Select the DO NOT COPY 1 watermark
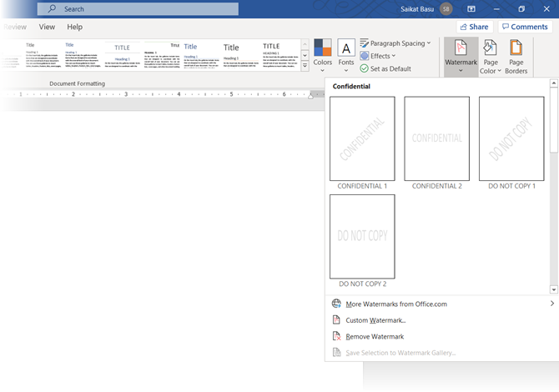 pos(511,138)
